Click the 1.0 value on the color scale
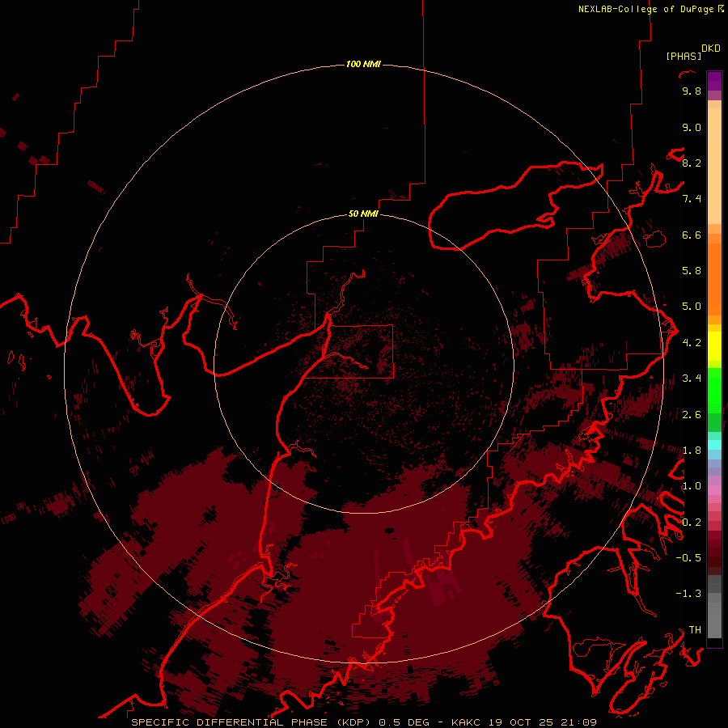This screenshot has height=728, width=728. click(692, 485)
